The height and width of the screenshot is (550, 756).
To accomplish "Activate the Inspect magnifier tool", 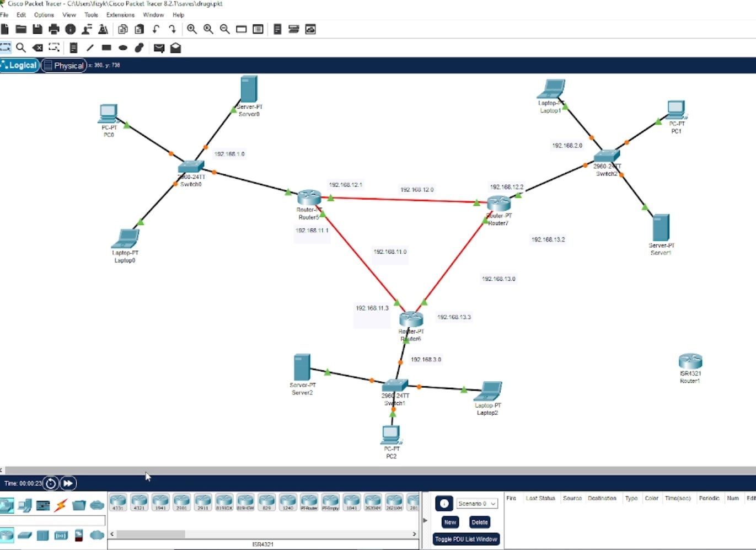I will pos(21,48).
